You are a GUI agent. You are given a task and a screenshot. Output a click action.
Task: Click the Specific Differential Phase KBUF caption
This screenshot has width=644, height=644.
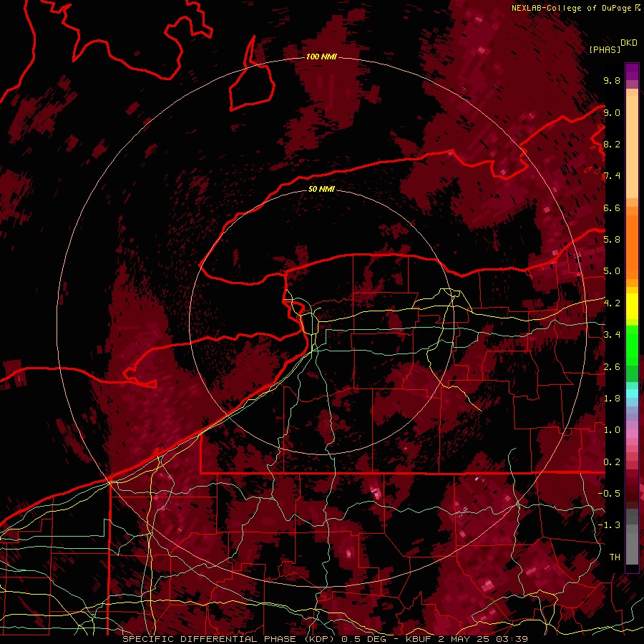325,639
